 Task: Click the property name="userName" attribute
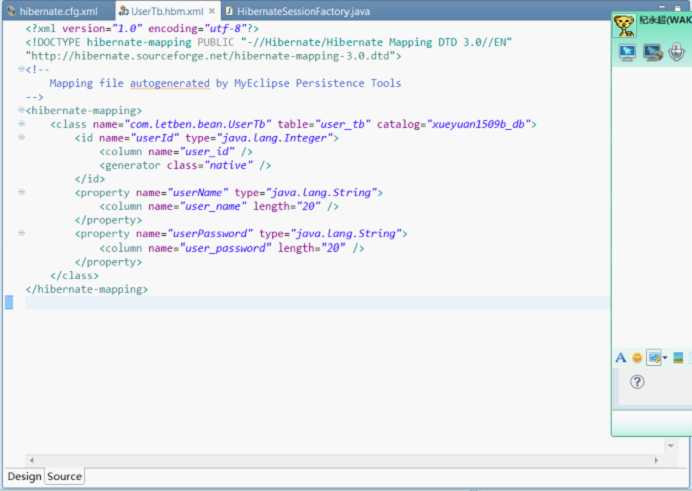click(182, 193)
